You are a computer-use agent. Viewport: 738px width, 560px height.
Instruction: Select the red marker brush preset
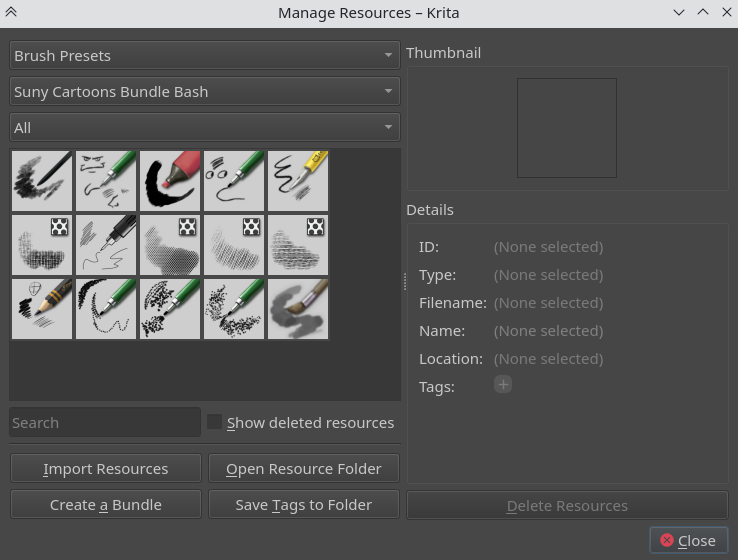tap(170, 181)
